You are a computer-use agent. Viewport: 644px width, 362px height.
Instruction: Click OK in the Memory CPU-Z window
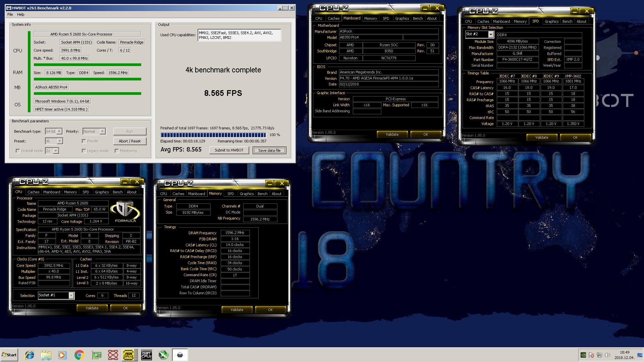[x=270, y=310]
